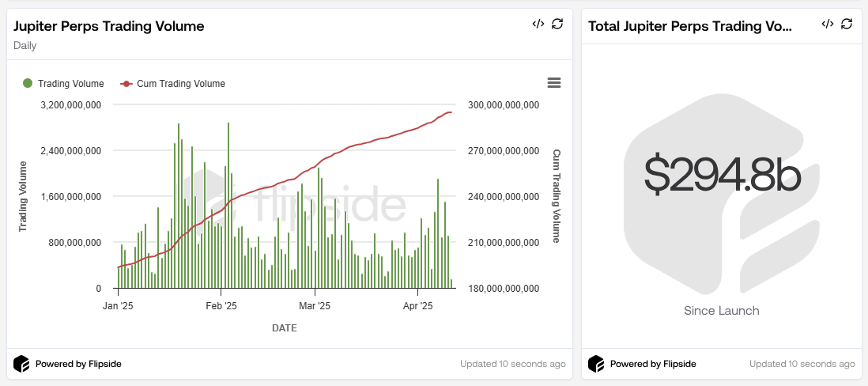Toggle Trading Volume series in legend
The image size is (868, 386).
(x=70, y=84)
